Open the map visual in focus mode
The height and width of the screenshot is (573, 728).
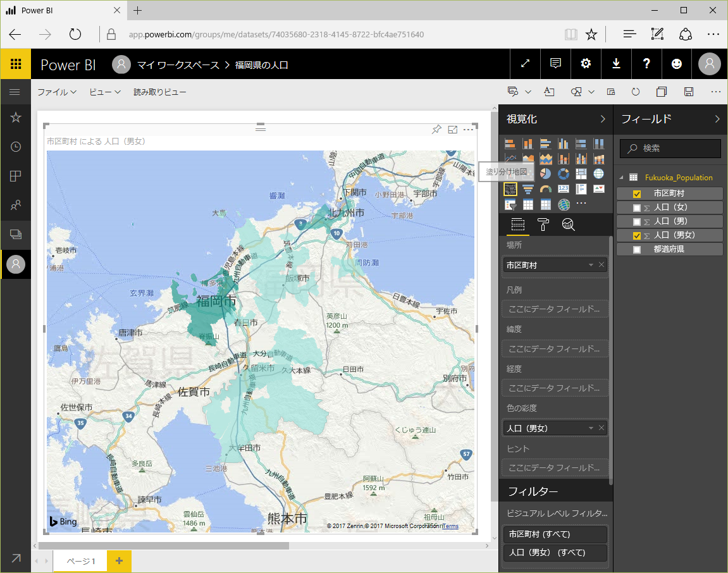(x=453, y=130)
